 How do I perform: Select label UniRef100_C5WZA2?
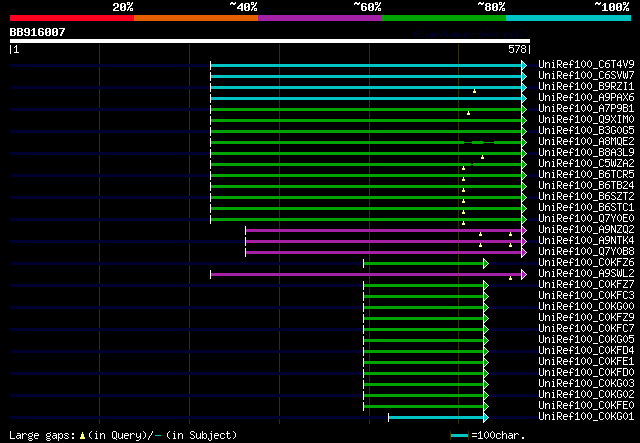tap(586, 164)
